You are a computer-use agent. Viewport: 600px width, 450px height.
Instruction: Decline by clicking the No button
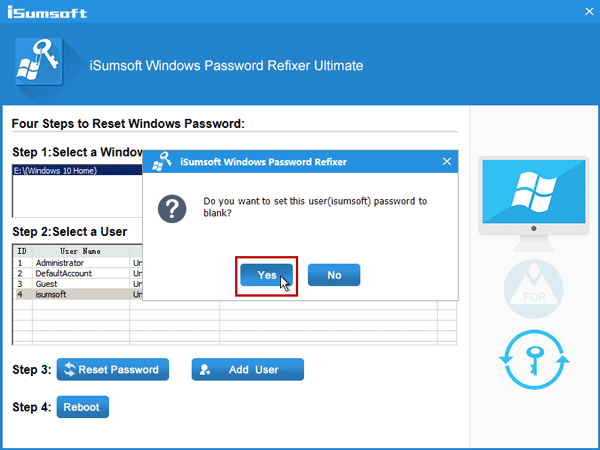coord(334,275)
